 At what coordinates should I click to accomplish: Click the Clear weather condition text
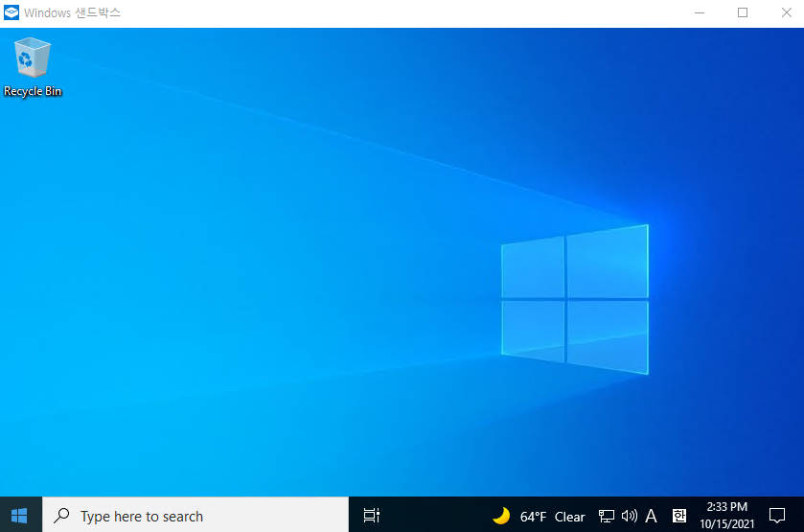coord(569,517)
